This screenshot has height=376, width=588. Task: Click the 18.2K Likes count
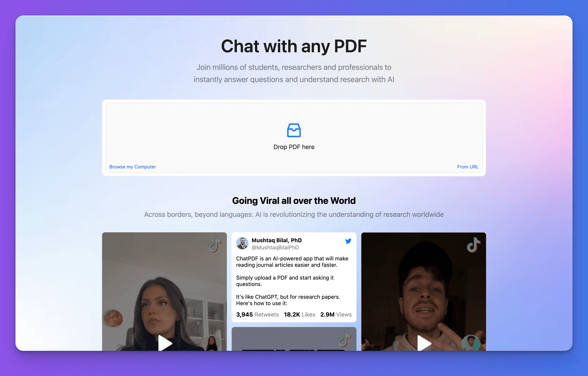(299, 314)
